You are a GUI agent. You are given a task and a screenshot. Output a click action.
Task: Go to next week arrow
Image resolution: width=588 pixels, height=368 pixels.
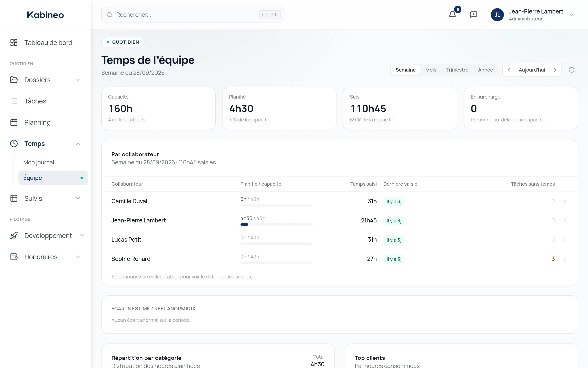555,70
